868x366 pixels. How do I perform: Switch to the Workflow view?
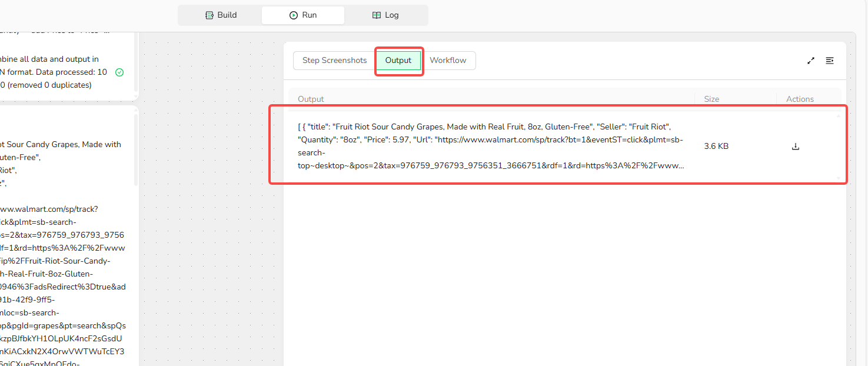(x=448, y=61)
